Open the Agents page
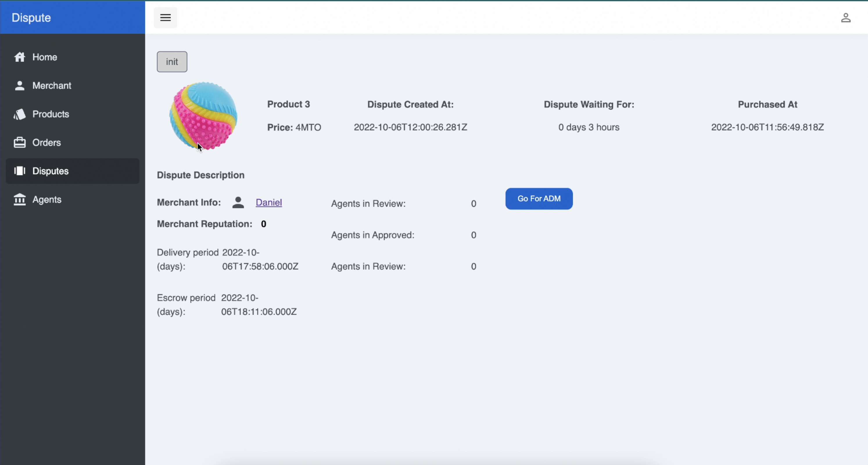 [47, 200]
